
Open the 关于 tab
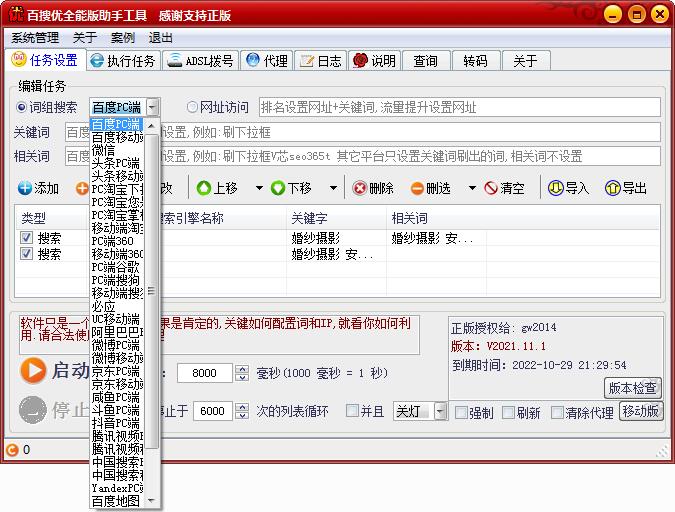525,61
